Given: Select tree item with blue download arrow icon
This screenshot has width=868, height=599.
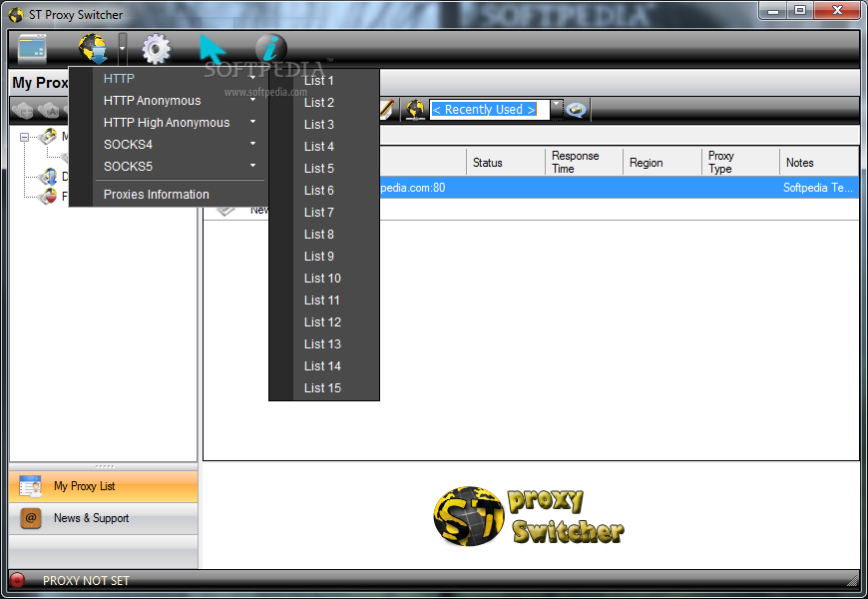Looking at the screenshot, I should pos(48,178).
